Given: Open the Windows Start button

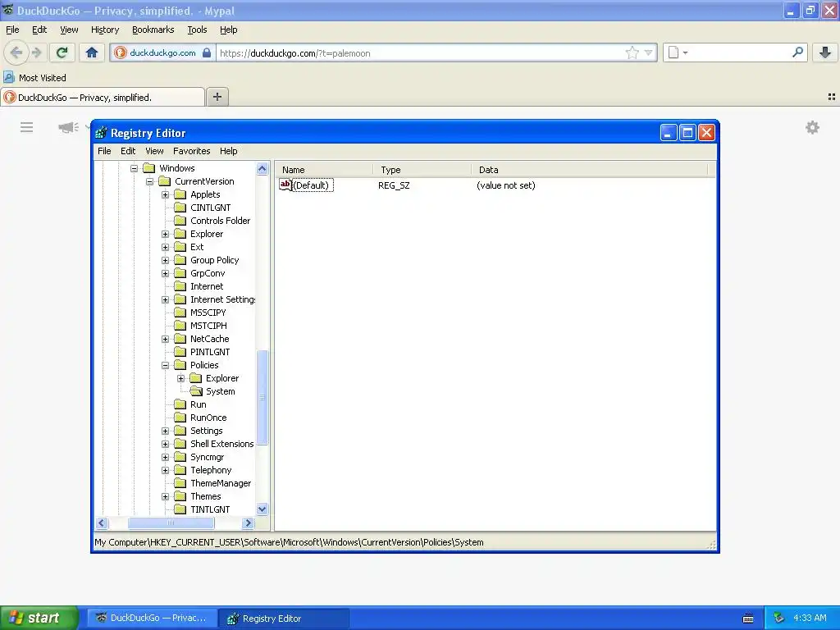Looking at the screenshot, I should (x=39, y=618).
